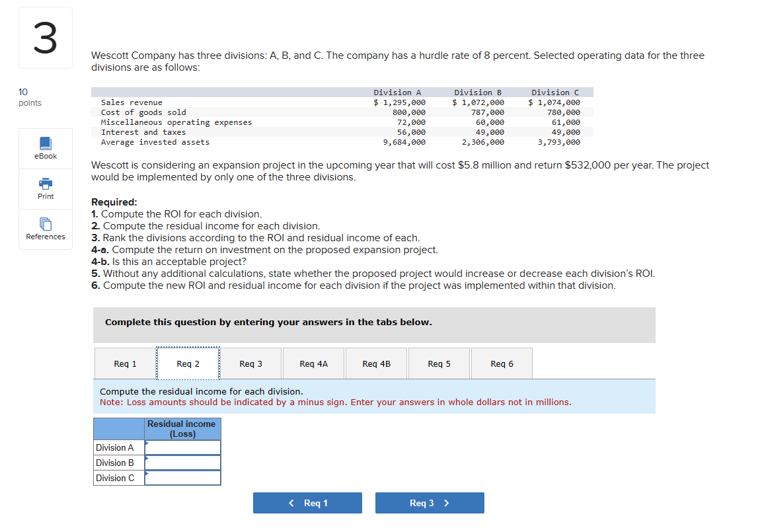Click the Interest and taxes label
The width and height of the screenshot is (760, 532).
[143, 132]
